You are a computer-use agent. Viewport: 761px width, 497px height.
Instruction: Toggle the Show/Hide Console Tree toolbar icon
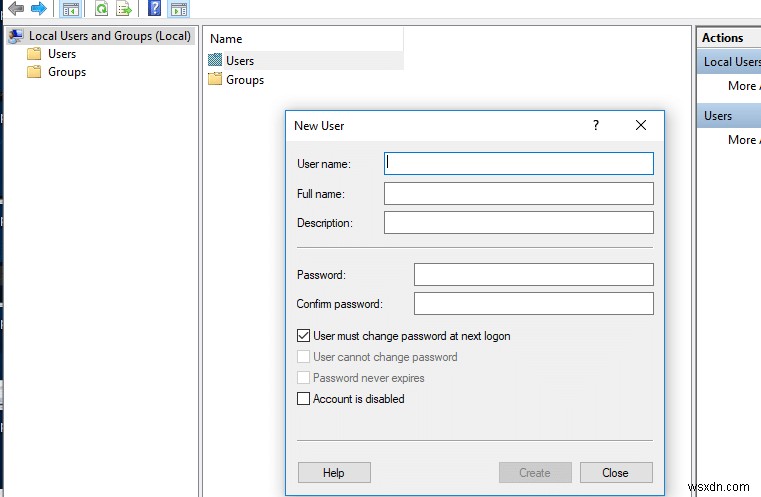(x=71, y=9)
